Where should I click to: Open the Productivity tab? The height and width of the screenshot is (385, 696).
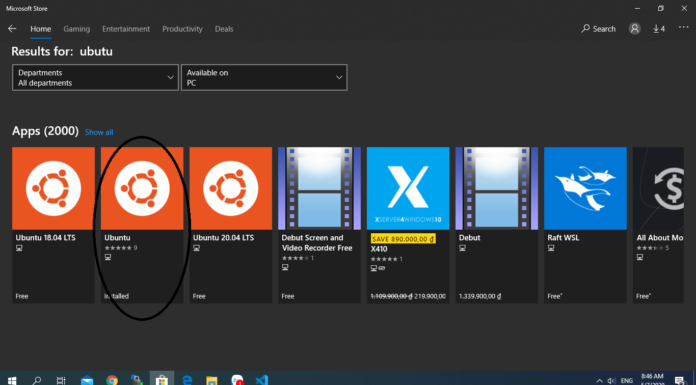point(182,29)
